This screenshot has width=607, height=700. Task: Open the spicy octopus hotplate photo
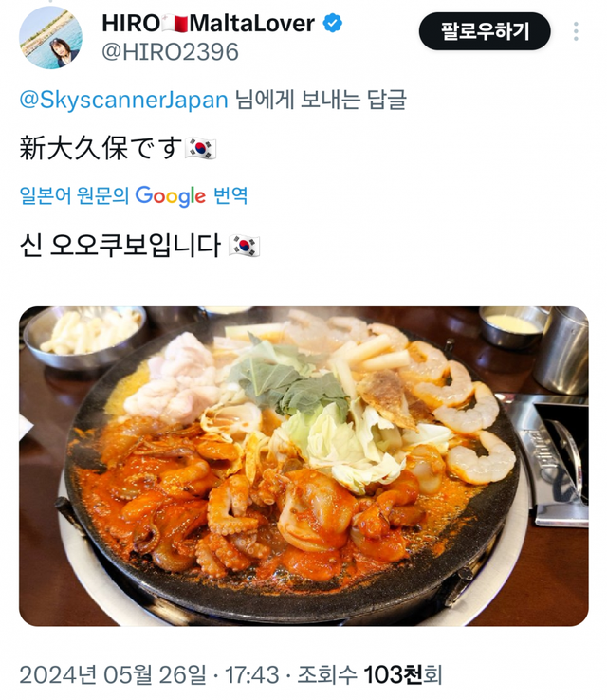click(x=303, y=466)
